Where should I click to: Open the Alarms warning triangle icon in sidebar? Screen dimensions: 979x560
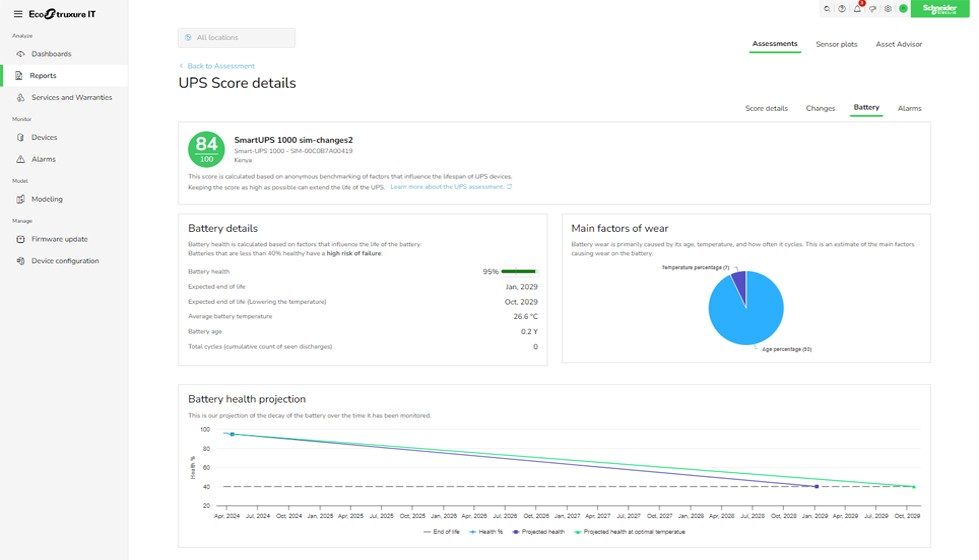[x=21, y=159]
